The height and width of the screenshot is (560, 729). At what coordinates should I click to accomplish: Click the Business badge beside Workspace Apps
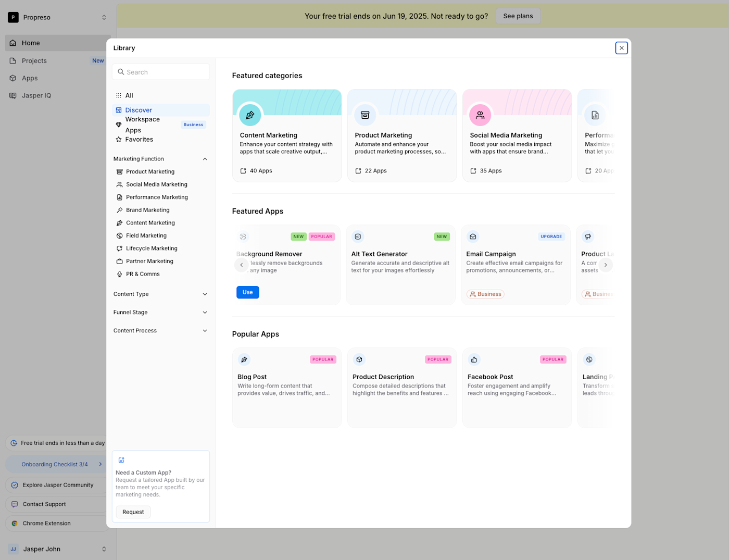pyautogui.click(x=193, y=125)
